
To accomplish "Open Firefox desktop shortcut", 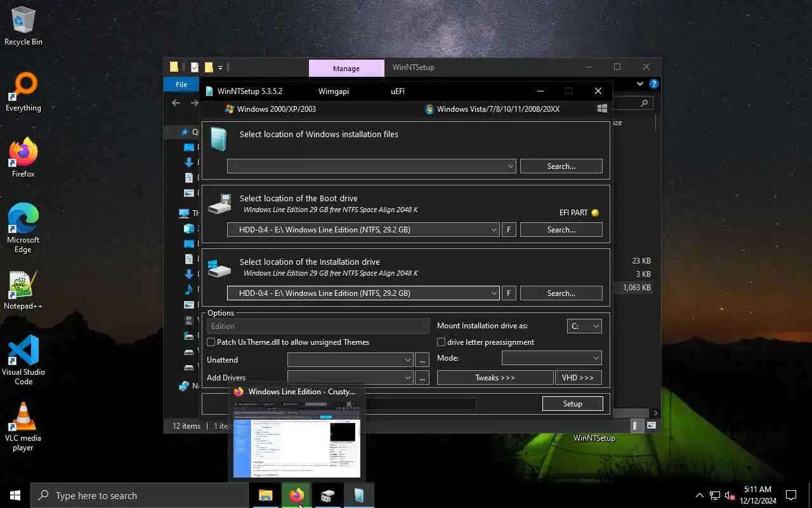I will coord(23,158).
